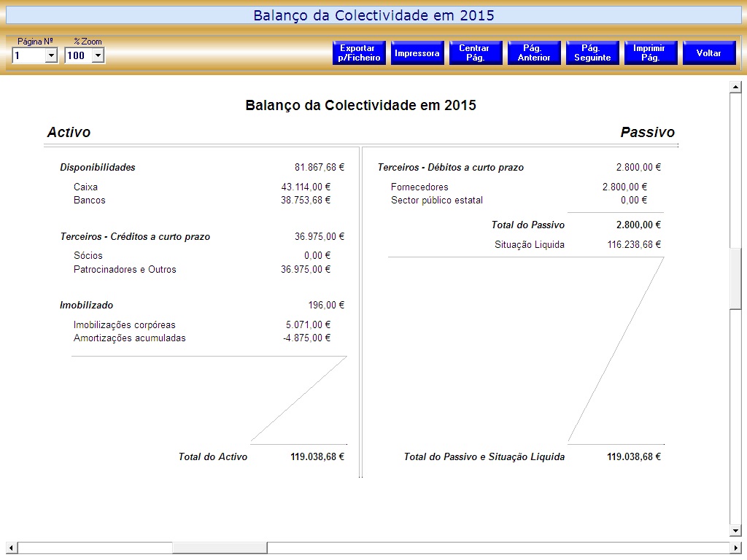Click the horizontal scrollbar left arrow
Image resolution: width=747 pixels, height=560 pixels.
click(10, 548)
